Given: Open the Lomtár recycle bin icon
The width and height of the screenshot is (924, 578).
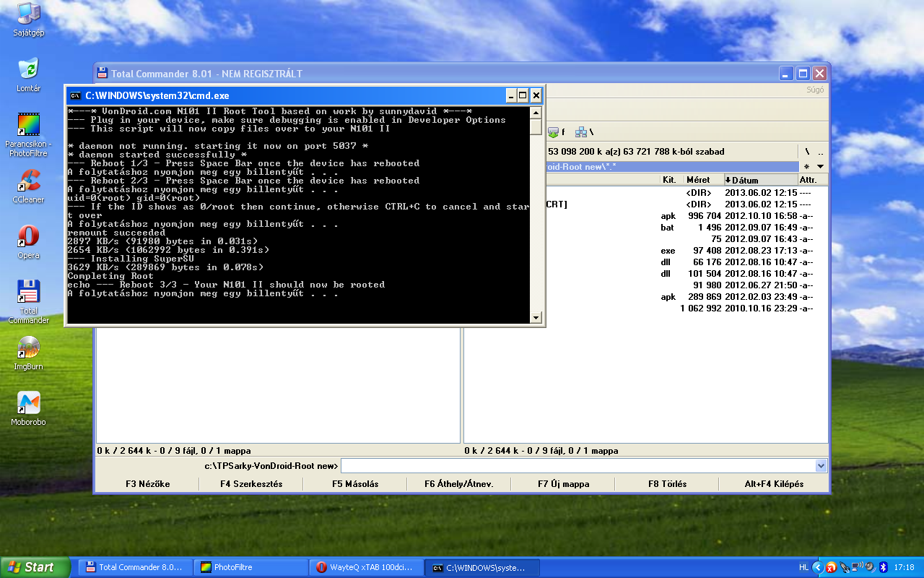Looking at the screenshot, I should tap(28, 71).
